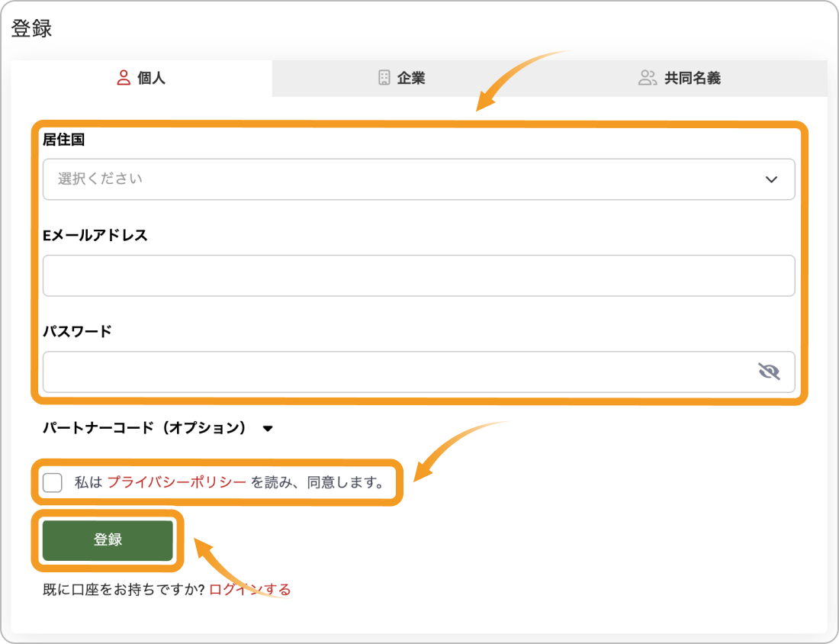Open the 居住国 country dropdown
This screenshot has height=644, width=839.
[x=419, y=179]
